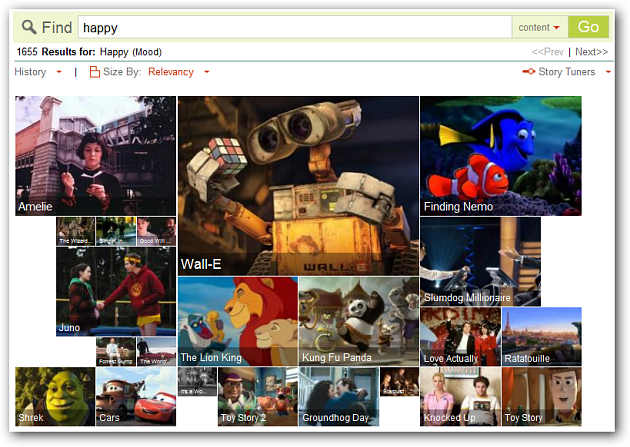630x447 pixels.
Task: Select the small 'The World...' thumbnail
Action: point(156,351)
